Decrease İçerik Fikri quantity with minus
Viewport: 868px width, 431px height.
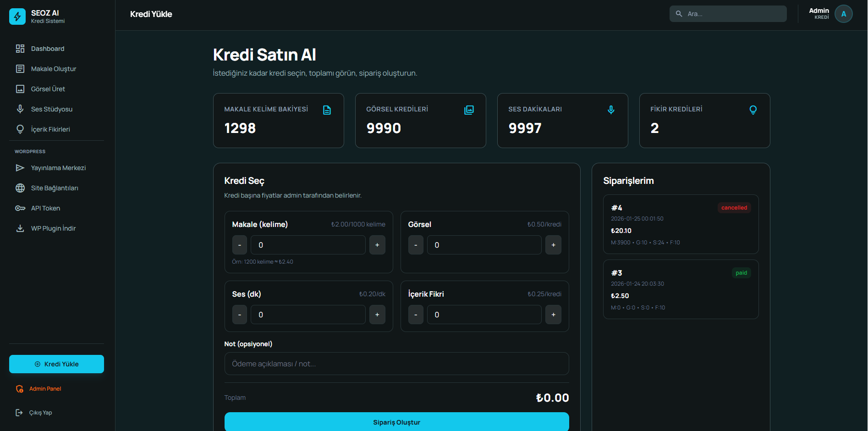(x=416, y=315)
